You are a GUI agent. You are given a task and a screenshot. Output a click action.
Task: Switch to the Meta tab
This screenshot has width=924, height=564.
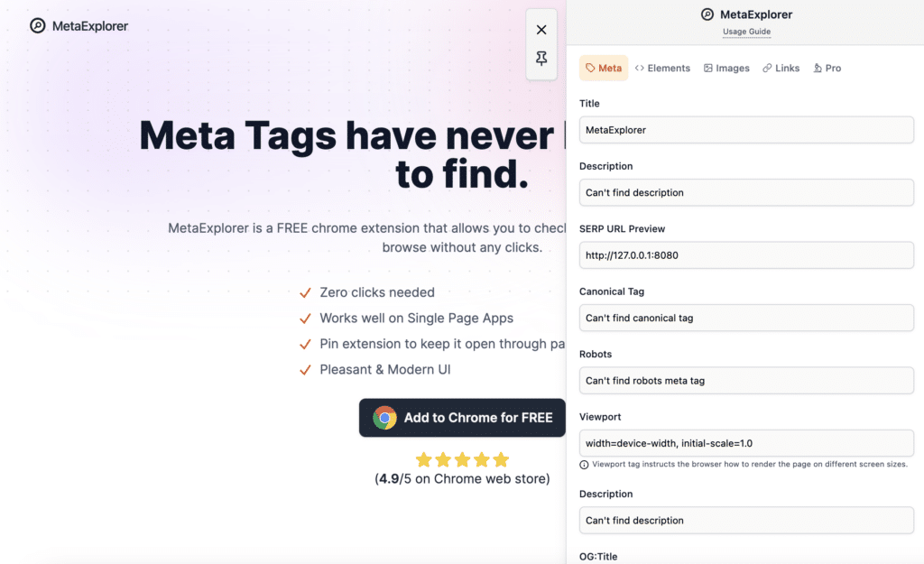point(604,68)
